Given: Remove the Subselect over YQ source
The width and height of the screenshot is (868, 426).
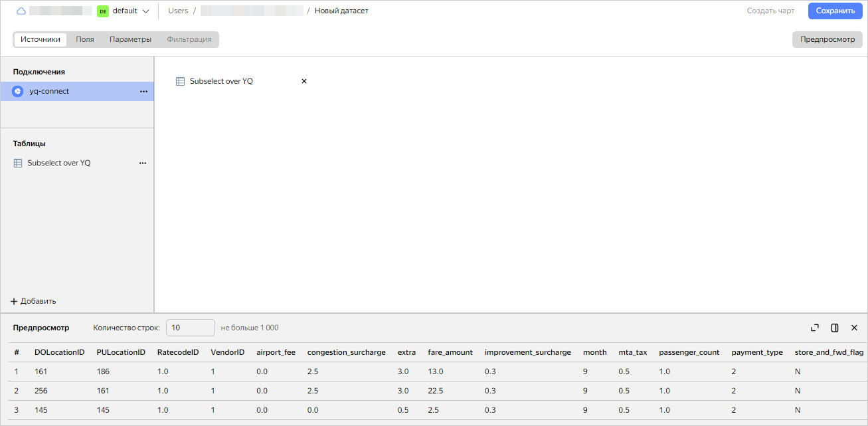Looking at the screenshot, I should pyautogui.click(x=304, y=80).
